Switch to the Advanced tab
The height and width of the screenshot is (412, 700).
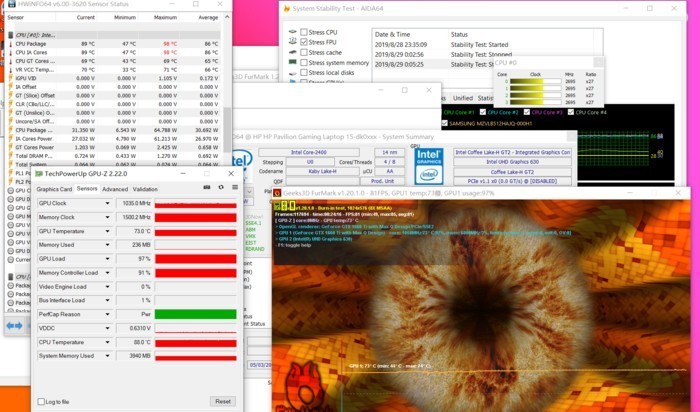click(115, 189)
